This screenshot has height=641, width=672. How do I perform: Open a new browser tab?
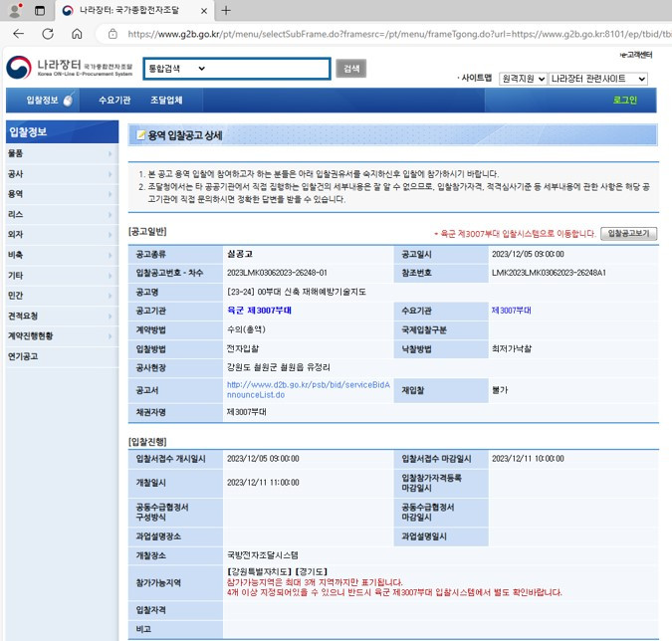[x=226, y=11]
